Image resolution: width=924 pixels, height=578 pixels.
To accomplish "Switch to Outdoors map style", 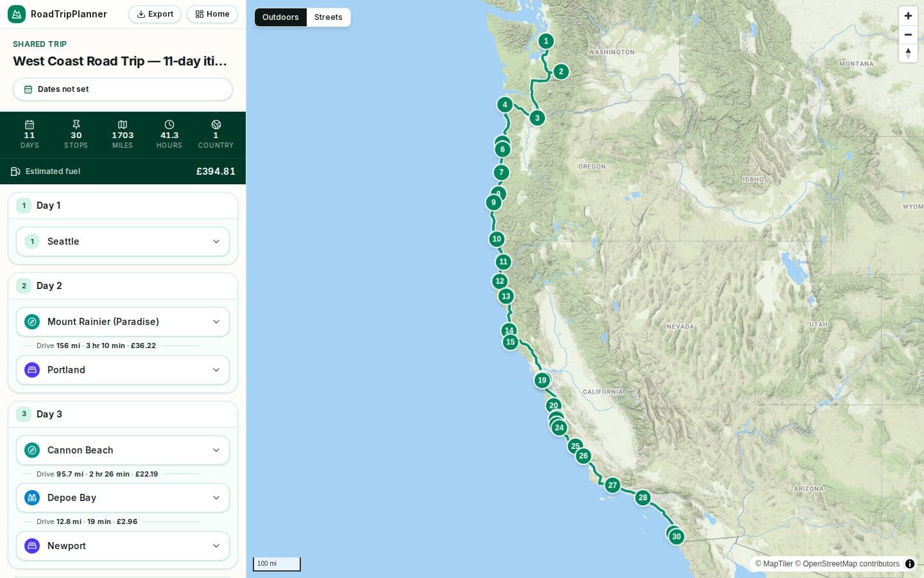I will (x=280, y=17).
